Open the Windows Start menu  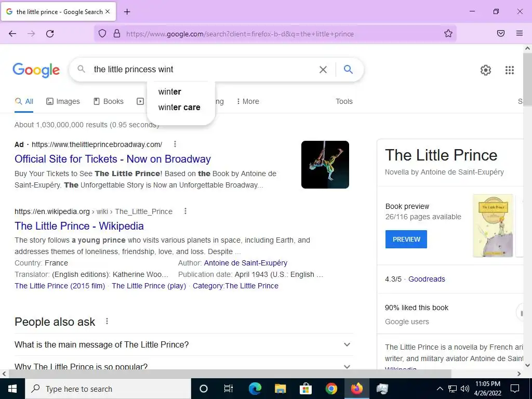[12, 389]
